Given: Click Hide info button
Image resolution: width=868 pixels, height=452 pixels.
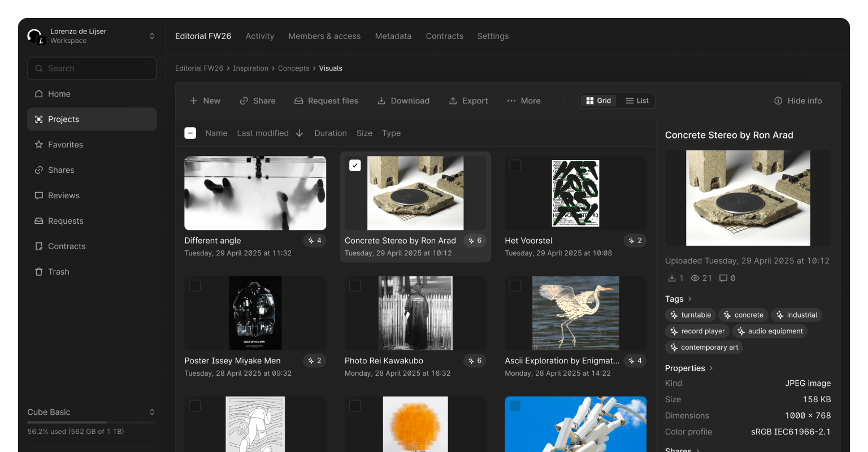Looking at the screenshot, I should (798, 101).
